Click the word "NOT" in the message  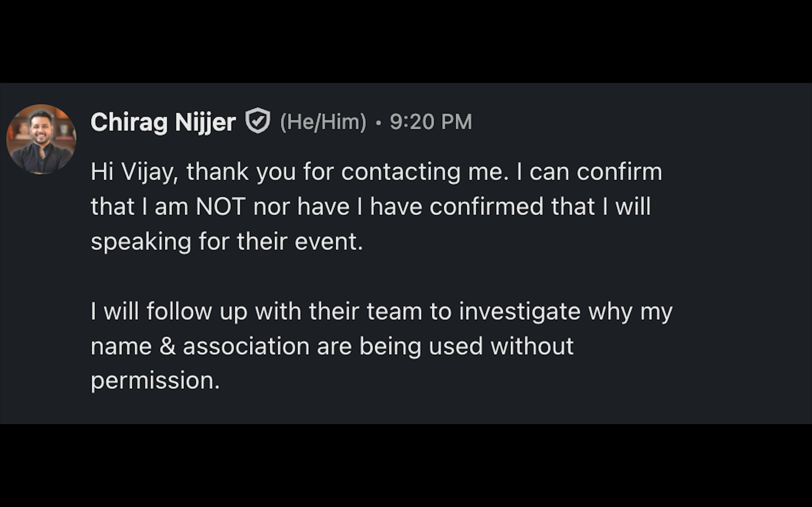coord(220,206)
